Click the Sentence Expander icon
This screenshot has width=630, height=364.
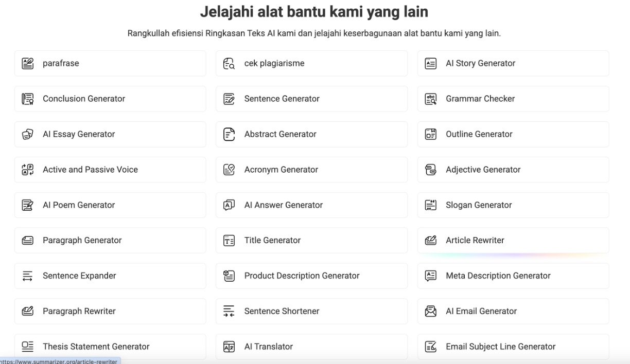(28, 276)
